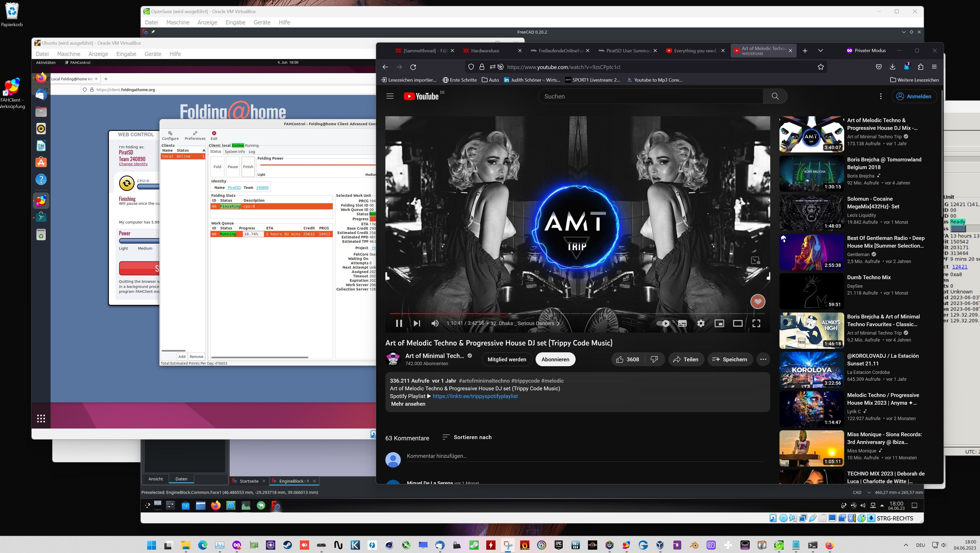
Task: Open Firefox application hamburger menu
Action: point(934,67)
